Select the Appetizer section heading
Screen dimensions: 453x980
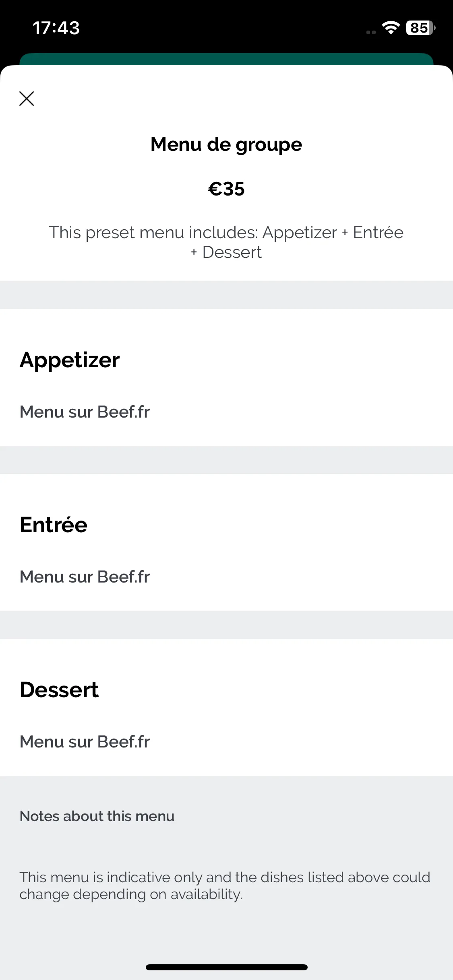pos(70,360)
